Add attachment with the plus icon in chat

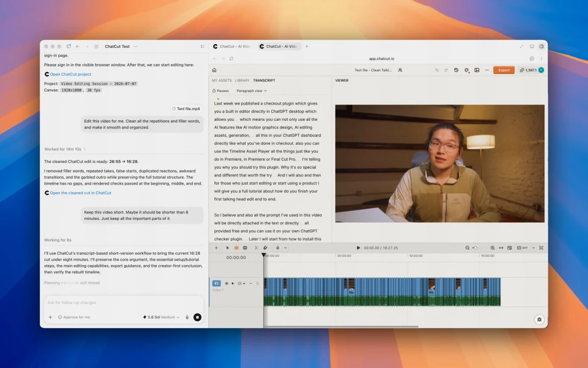pyautogui.click(x=50, y=317)
